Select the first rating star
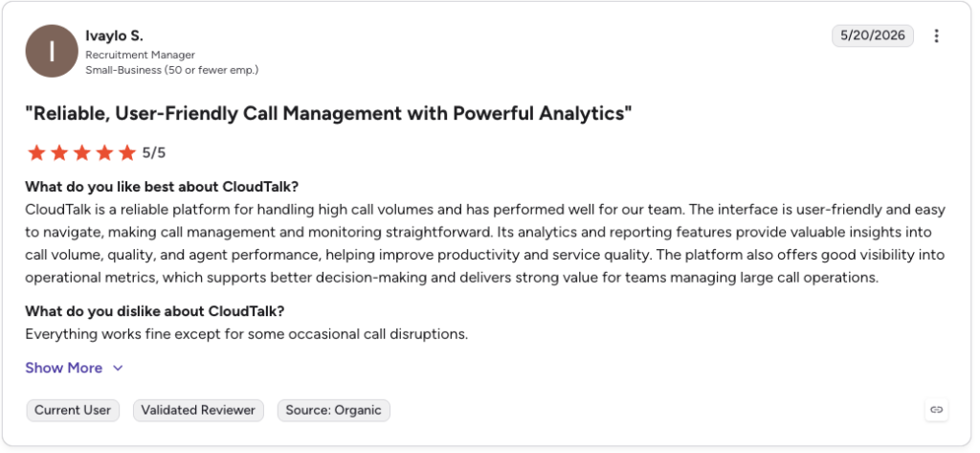Viewport: 980px width, 453px height. pos(36,152)
